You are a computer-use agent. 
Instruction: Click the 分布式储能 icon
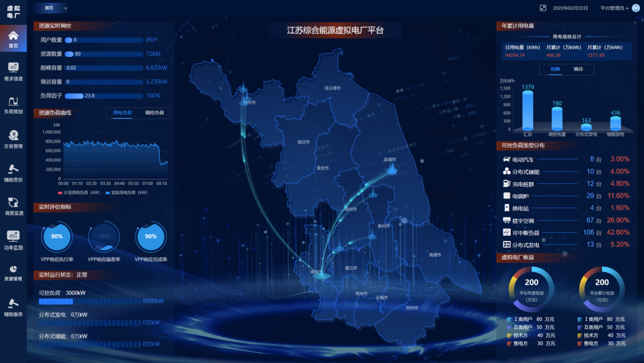pyautogui.click(x=506, y=171)
